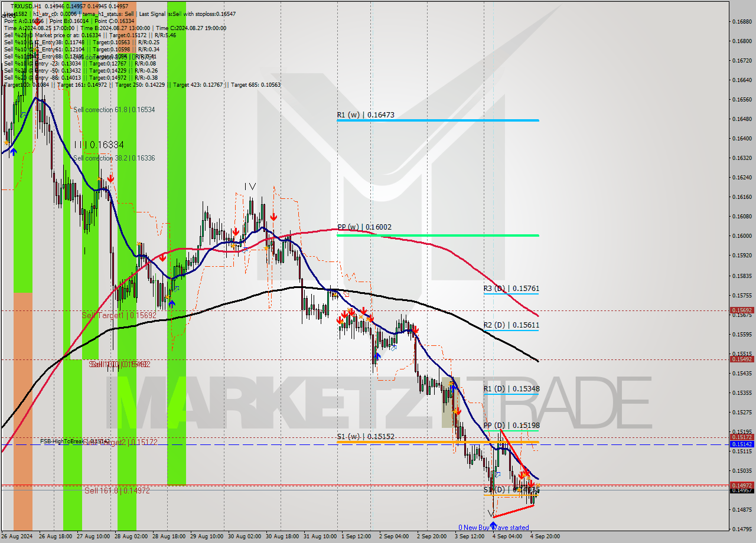Click the Sell 161.8 | 0.14972 label
The width and height of the screenshot is (756, 543).
click(117, 490)
